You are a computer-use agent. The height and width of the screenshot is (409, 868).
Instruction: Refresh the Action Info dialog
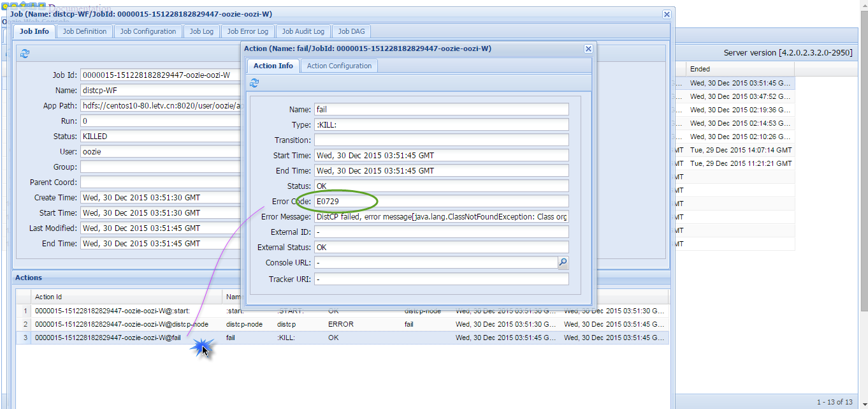254,83
